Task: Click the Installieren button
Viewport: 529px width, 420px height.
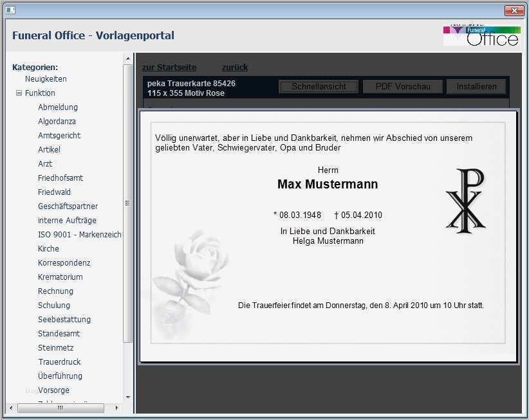Action: pyautogui.click(x=476, y=86)
